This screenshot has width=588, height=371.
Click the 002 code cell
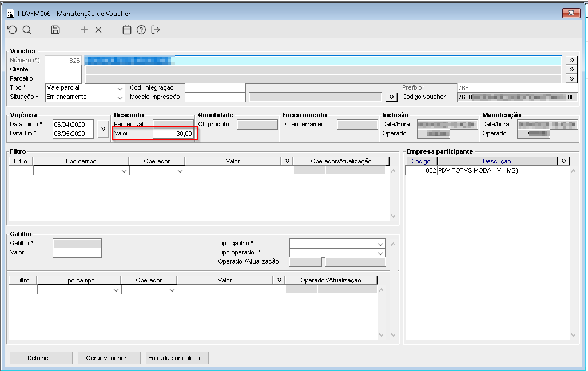(421, 170)
